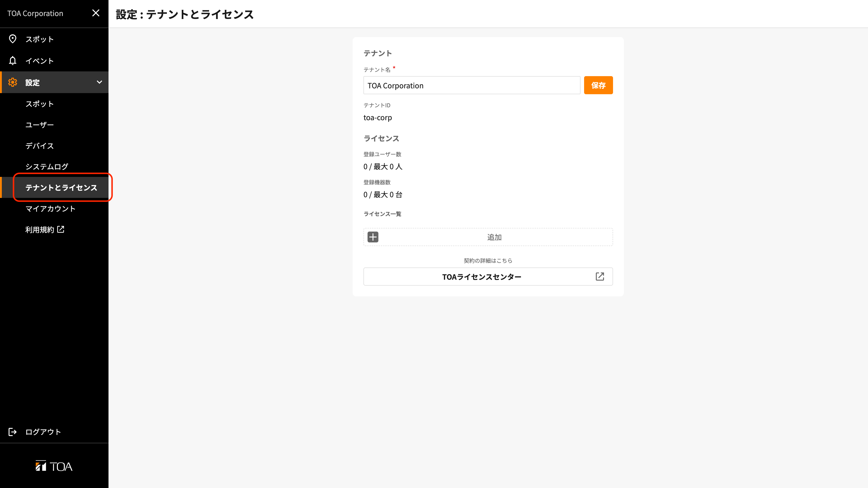Viewport: 868px width, 488px height.
Task: Open the システムログ page
Action: tap(54, 166)
